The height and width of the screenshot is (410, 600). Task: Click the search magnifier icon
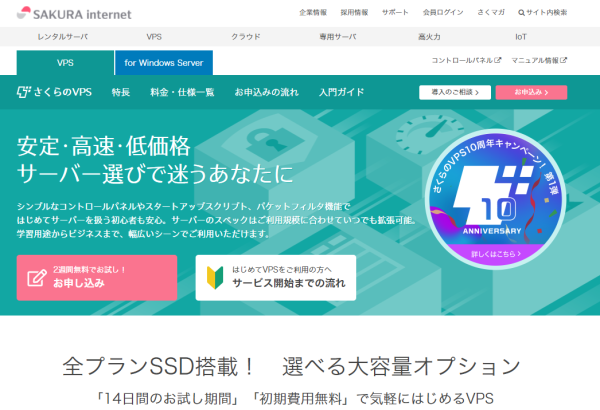coord(521,13)
